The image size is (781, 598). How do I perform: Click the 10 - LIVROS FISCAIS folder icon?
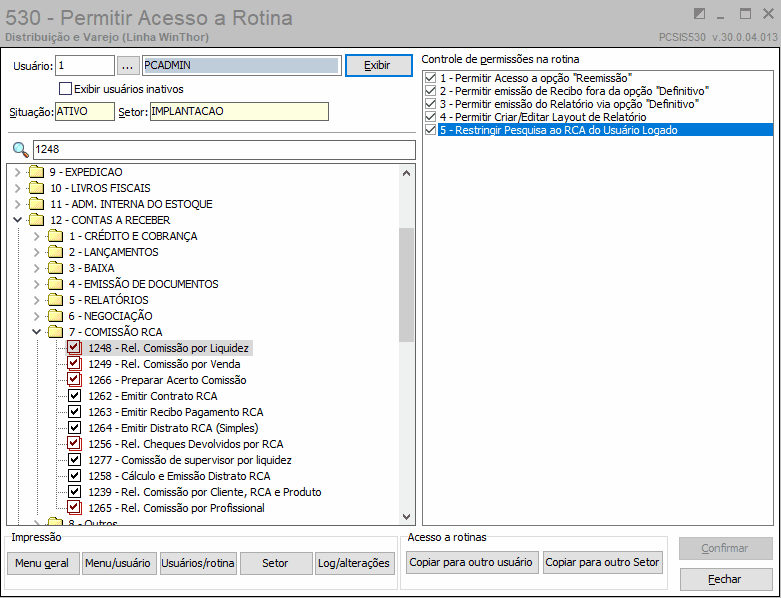click(x=36, y=188)
